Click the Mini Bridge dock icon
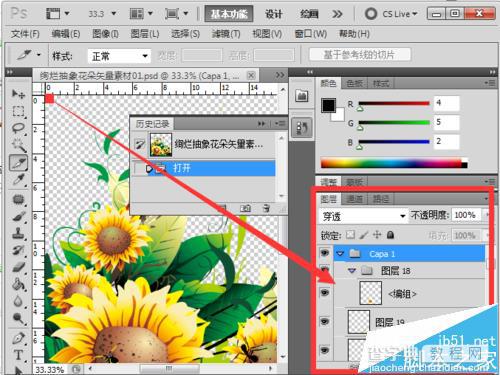This screenshot has width=500, height=375. 302,97
